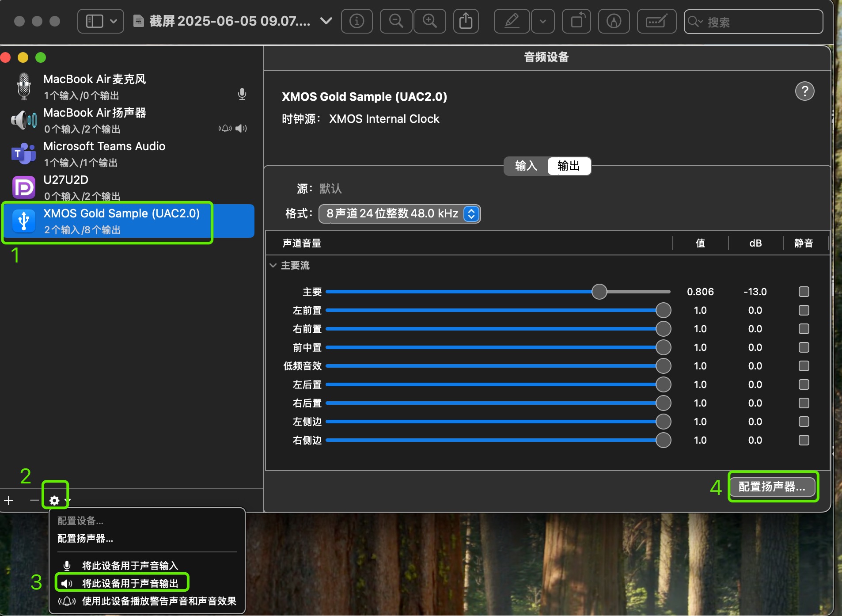Click the 值 column header
Screen dimensions: 842x616
pos(700,243)
